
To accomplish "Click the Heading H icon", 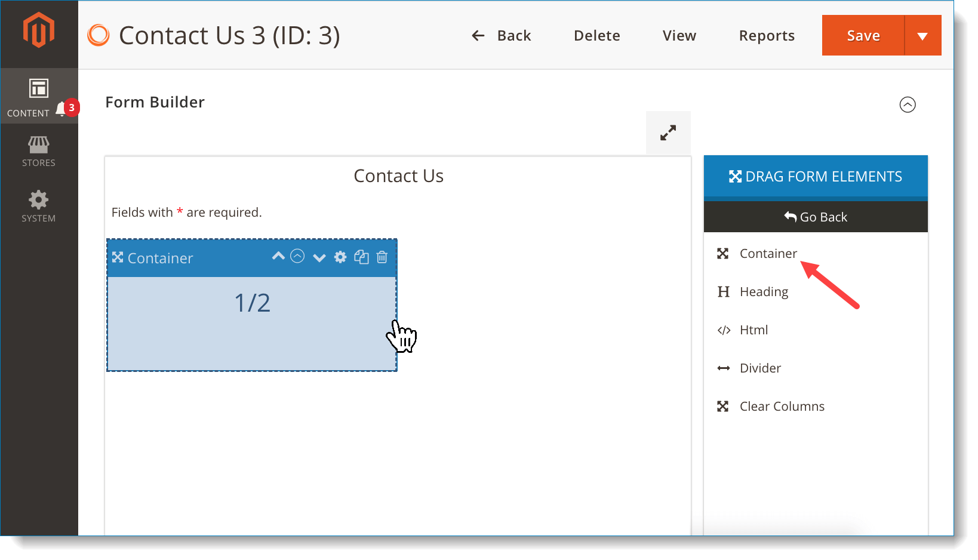I will coord(724,292).
